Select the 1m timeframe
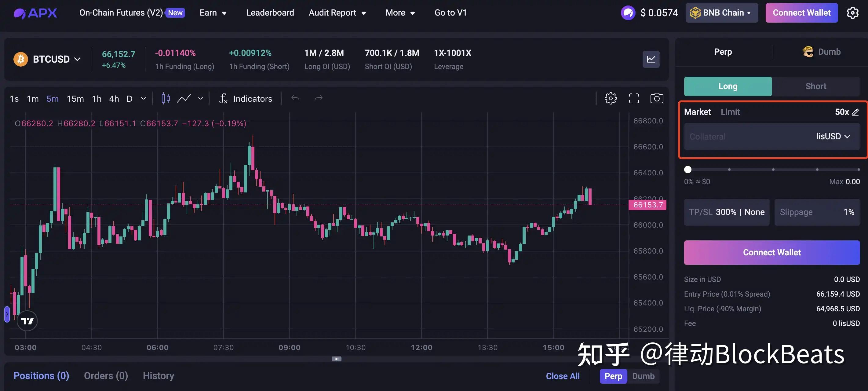This screenshot has width=868, height=391. (33, 99)
